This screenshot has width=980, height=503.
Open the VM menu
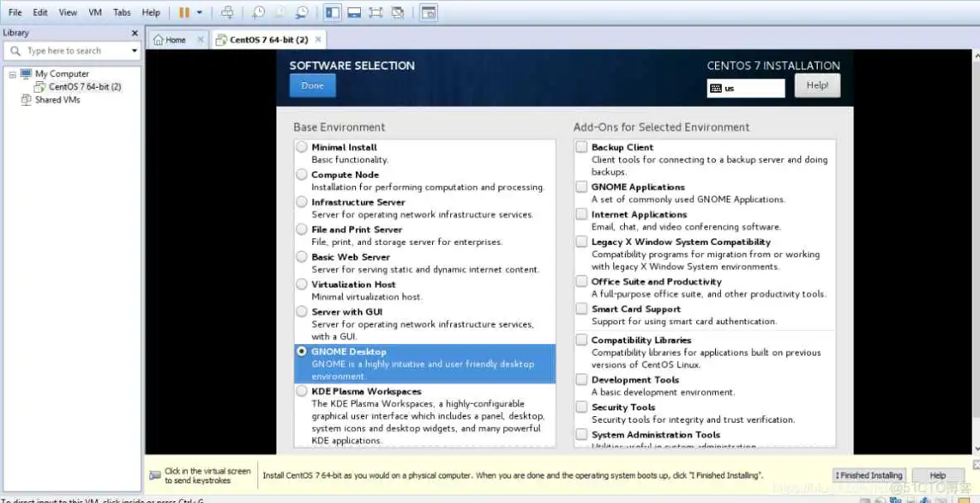coord(94,12)
